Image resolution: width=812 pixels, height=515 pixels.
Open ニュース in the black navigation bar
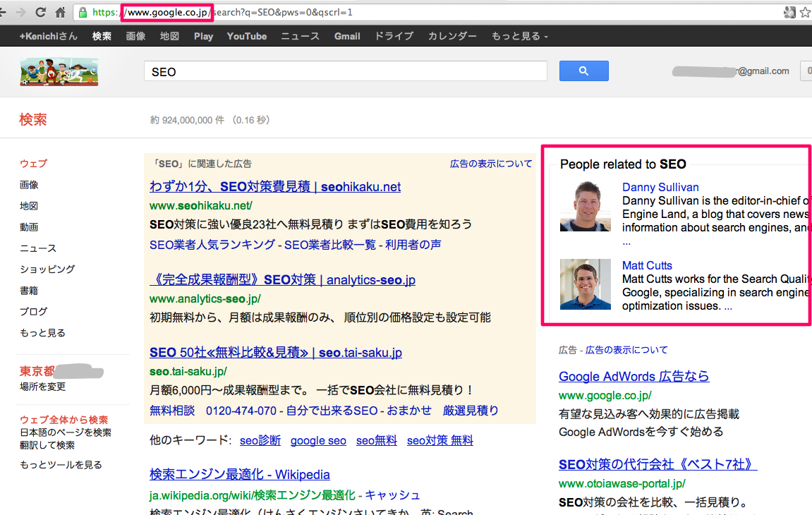point(301,36)
